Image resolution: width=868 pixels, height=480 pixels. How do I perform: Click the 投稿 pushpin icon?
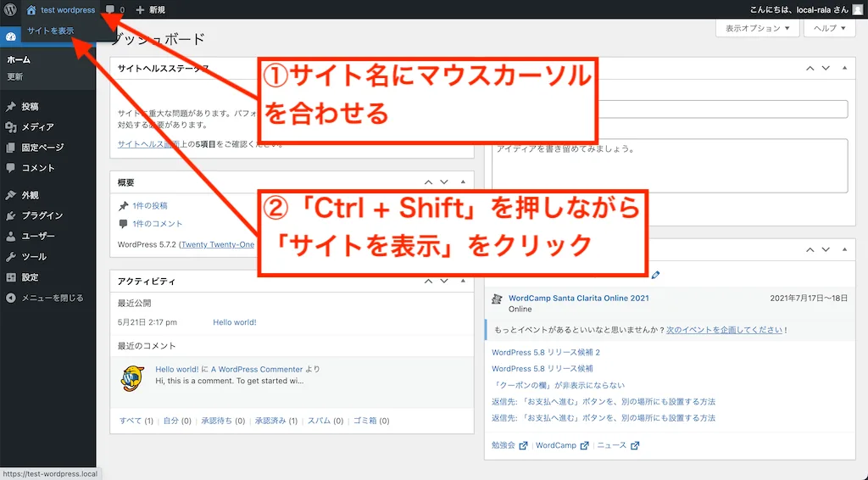point(10,106)
